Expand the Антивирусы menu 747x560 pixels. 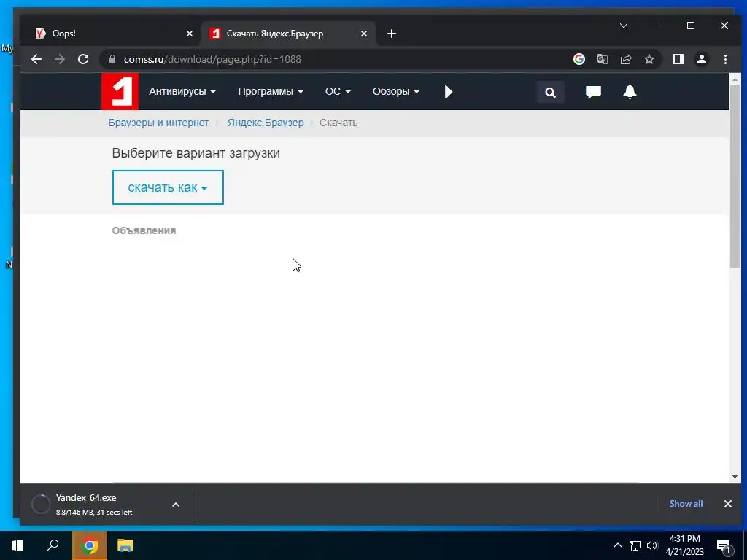[x=182, y=91]
